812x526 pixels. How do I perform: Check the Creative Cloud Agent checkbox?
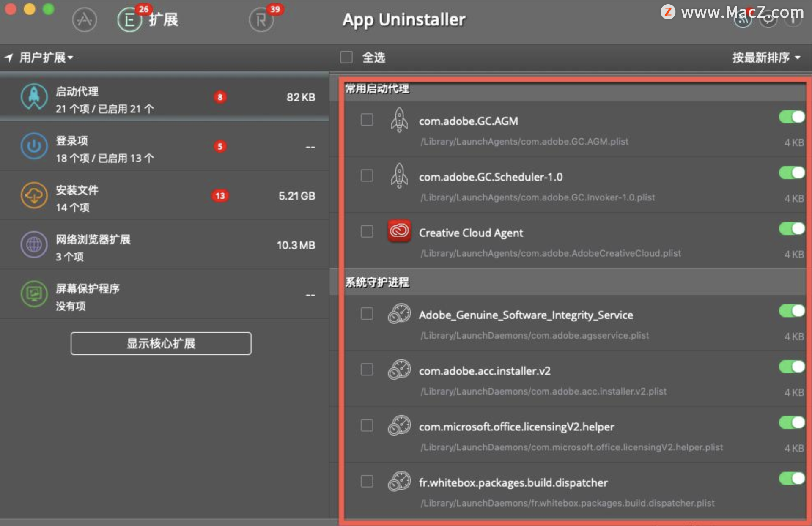[x=367, y=231]
